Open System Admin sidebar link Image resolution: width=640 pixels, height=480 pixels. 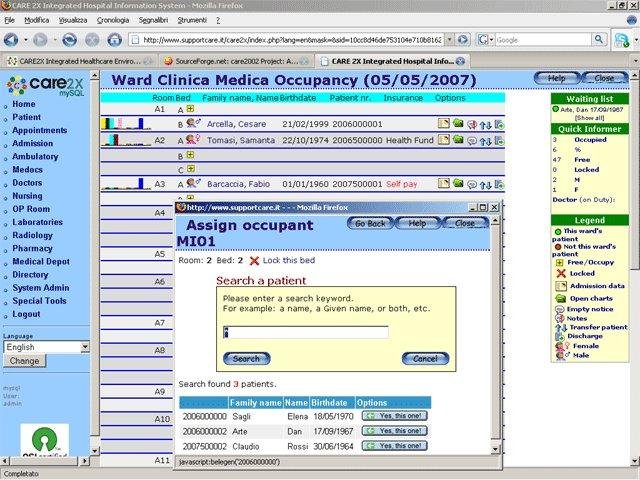pos(41,288)
